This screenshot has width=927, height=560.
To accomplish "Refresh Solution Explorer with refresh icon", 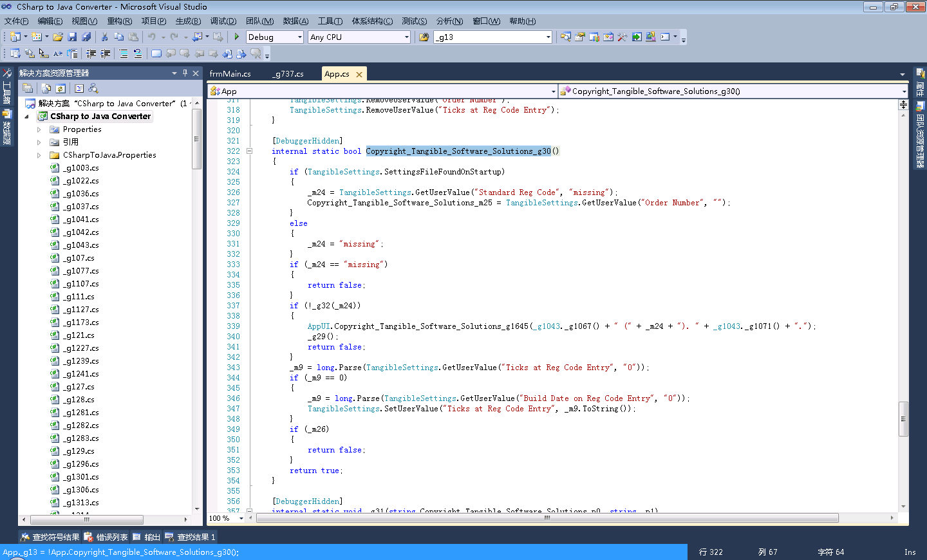I will tap(61, 88).
